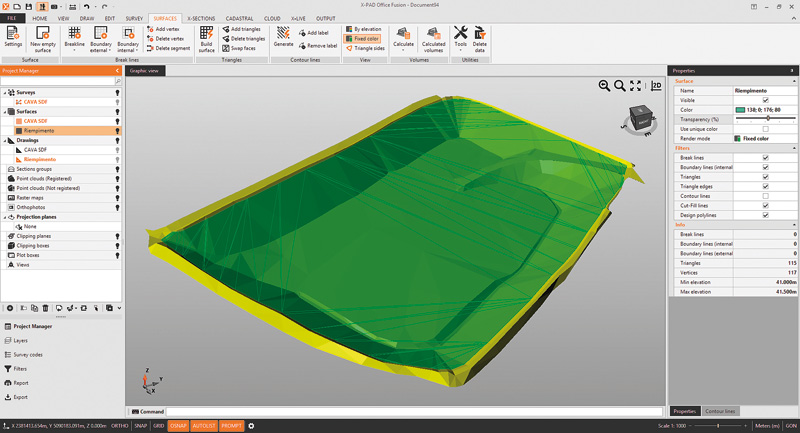Uncheck the Visible surface checkbox
The image size is (800, 433).
[x=766, y=100]
